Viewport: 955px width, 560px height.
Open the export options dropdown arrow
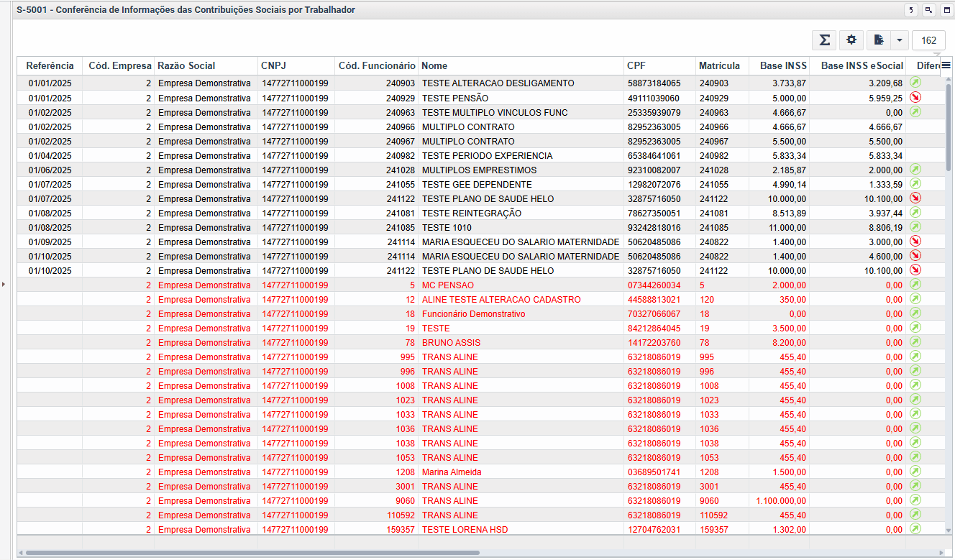pyautogui.click(x=900, y=40)
